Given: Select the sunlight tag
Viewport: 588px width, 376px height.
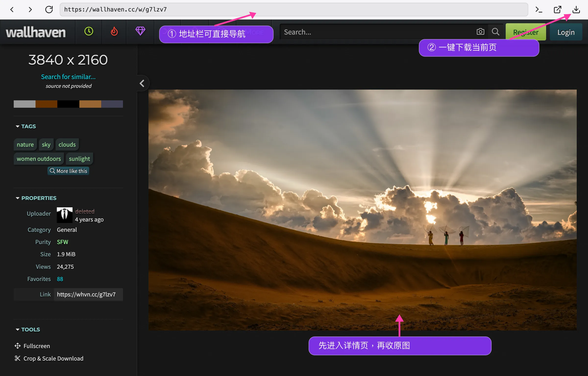Looking at the screenshot, I should click(79, 159).
